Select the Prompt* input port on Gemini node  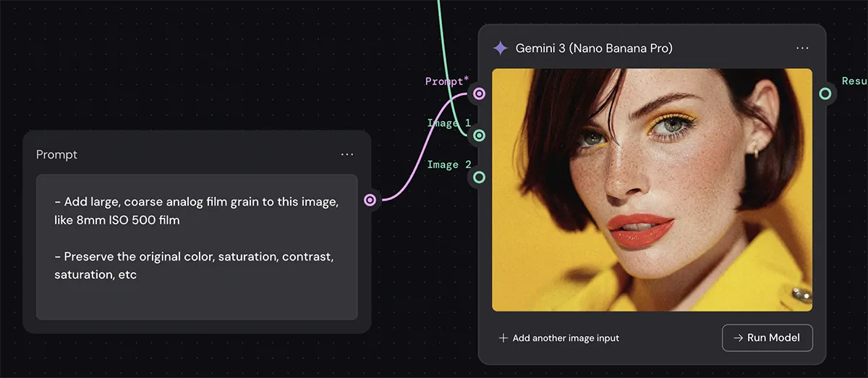[x=479, y=93]
